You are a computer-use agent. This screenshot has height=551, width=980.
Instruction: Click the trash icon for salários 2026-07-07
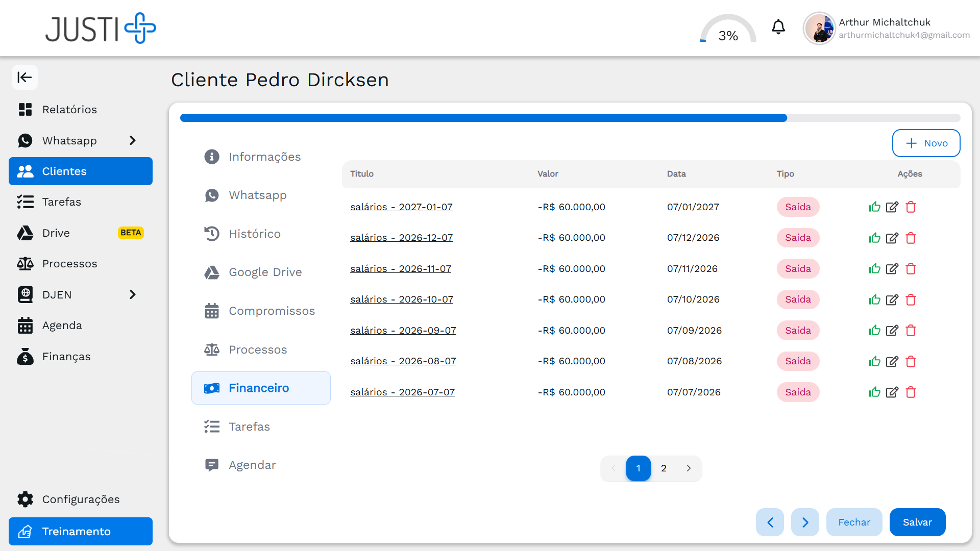point(911,392)
